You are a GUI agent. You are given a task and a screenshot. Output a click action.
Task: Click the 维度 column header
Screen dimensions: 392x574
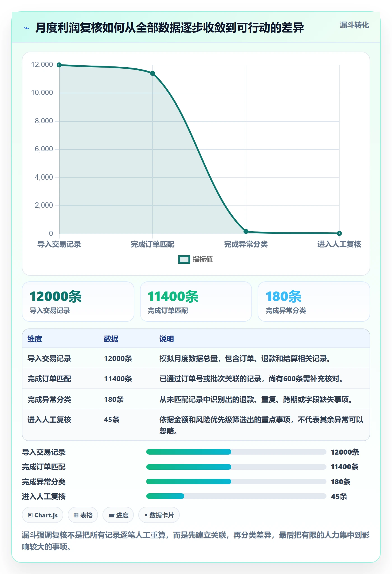(x=35, y=339)
